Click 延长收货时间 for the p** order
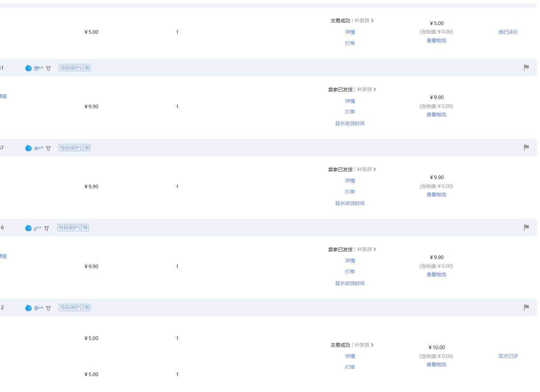 click(x=350, y=283)
